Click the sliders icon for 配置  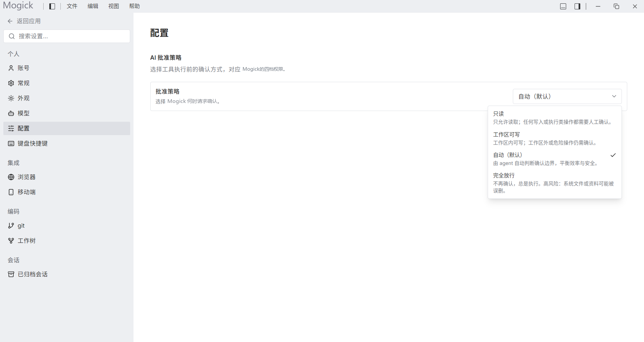11,128
